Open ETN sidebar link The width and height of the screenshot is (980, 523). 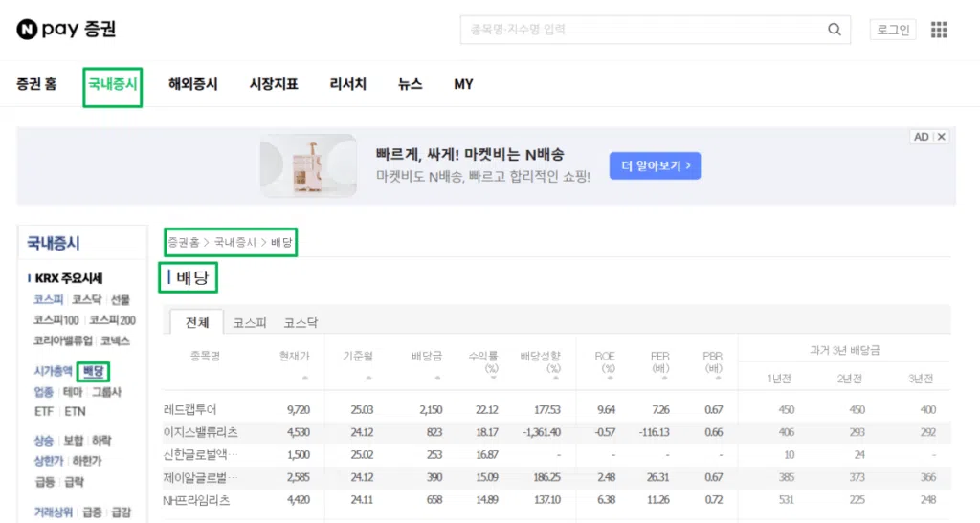pyautogui.click(x=75, y=411)
